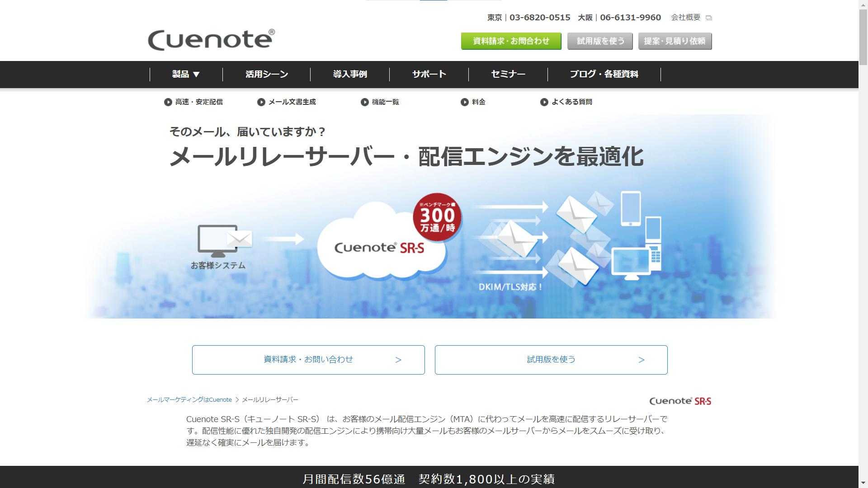Viewport: 868px width, 488px height.
Task: Open the 導入事例 menu item
Action: (350, 74)
